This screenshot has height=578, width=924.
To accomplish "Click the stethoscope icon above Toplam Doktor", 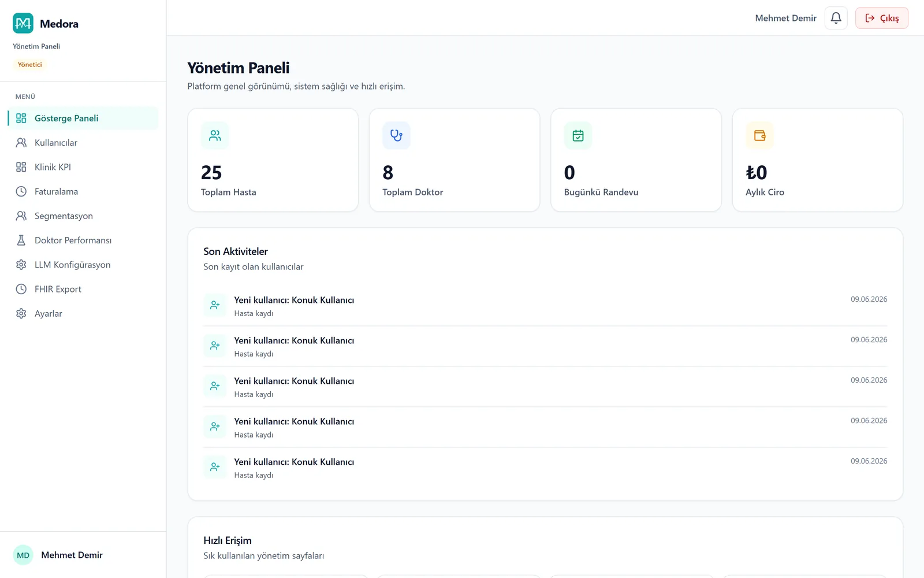I will click(396, 135).
